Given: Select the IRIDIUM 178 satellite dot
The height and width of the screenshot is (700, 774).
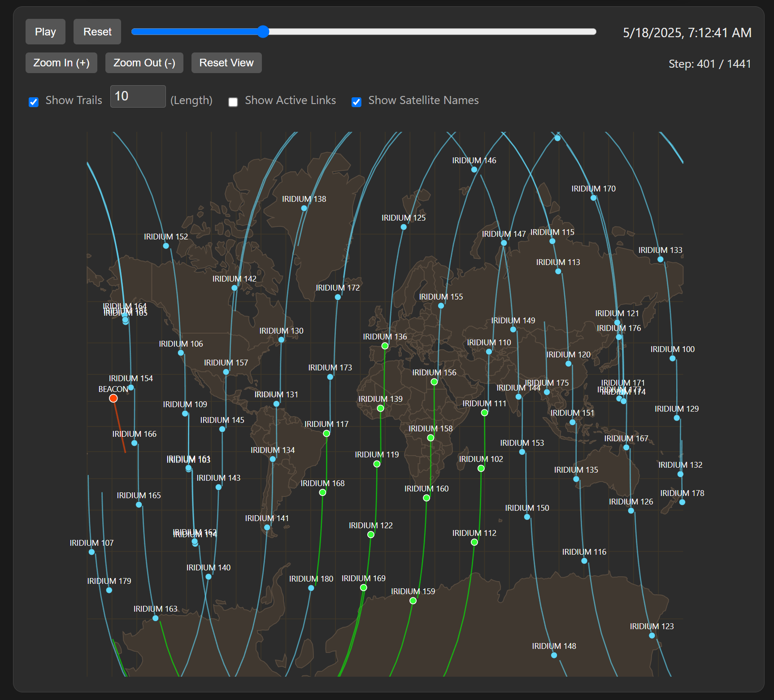Looking at the screenshot, I should pos(682,502).
